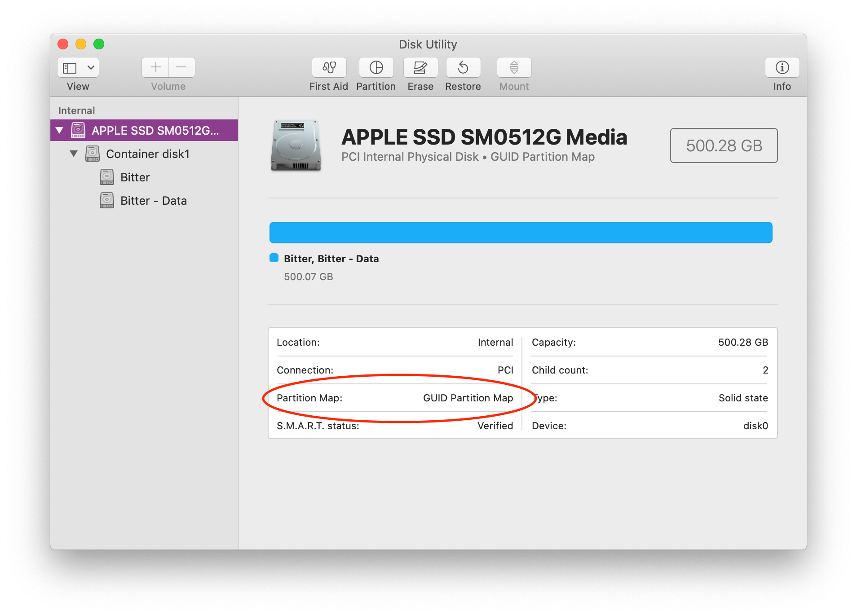Change the sidebar View mode
857x616 pixels.
[77, 67]
